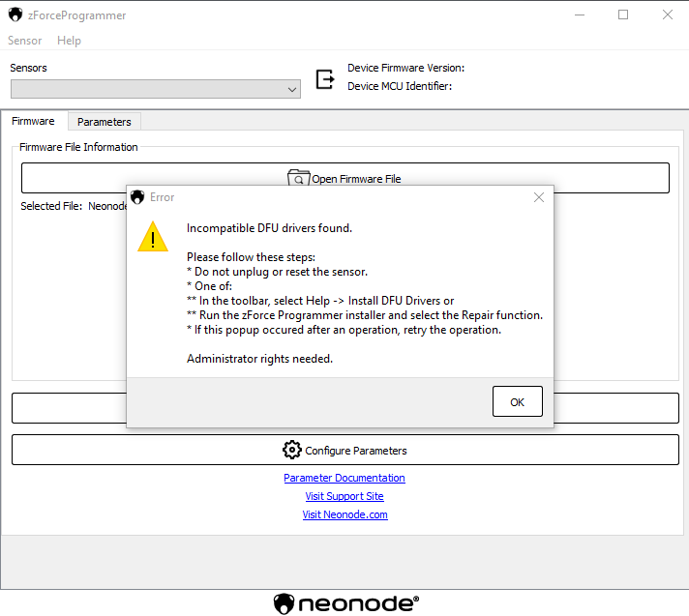Switch to the Parameters tab
The height and width of the screenshot is (616, 689).
pos(104,122)
